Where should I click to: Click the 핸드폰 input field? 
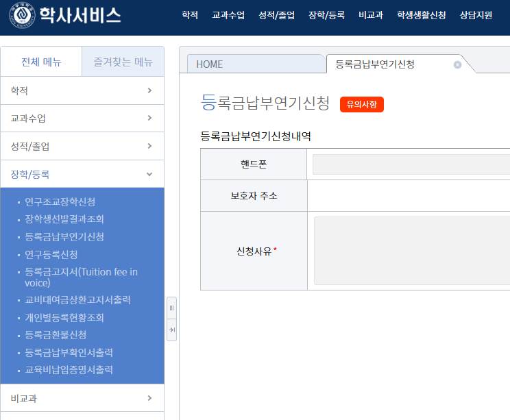(411, 164)
